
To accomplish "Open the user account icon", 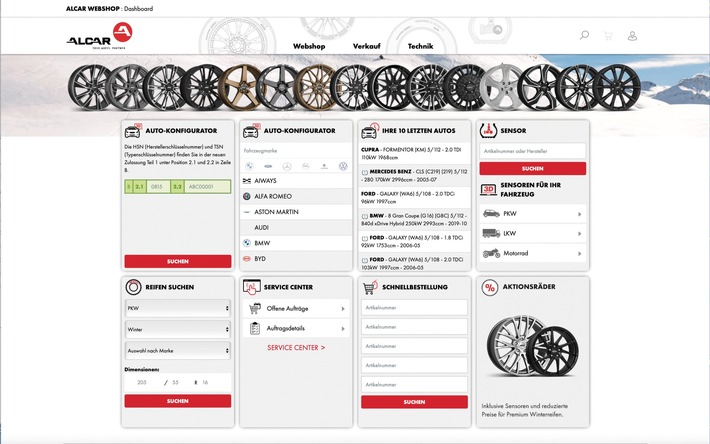I will click(x=633, y=36).
